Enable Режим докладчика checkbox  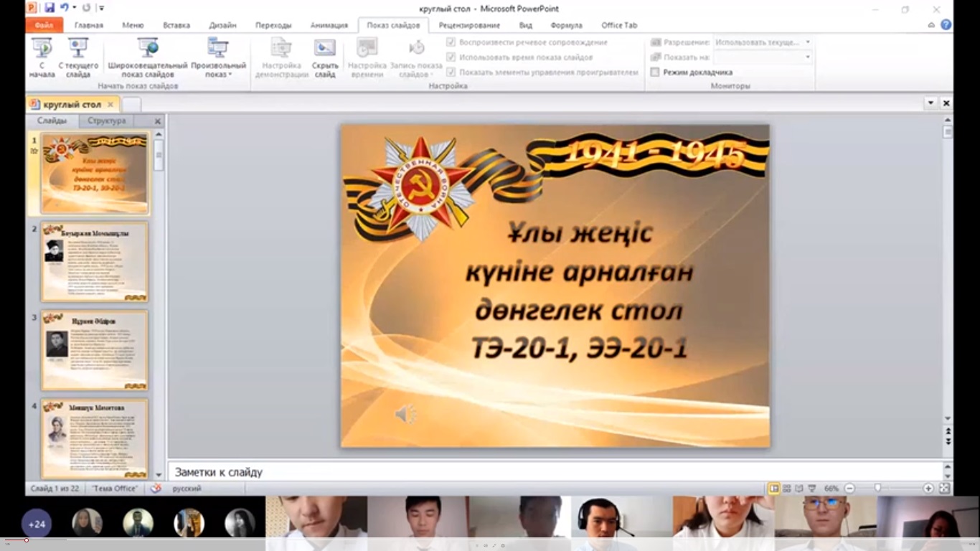click(x=655, y=72)
